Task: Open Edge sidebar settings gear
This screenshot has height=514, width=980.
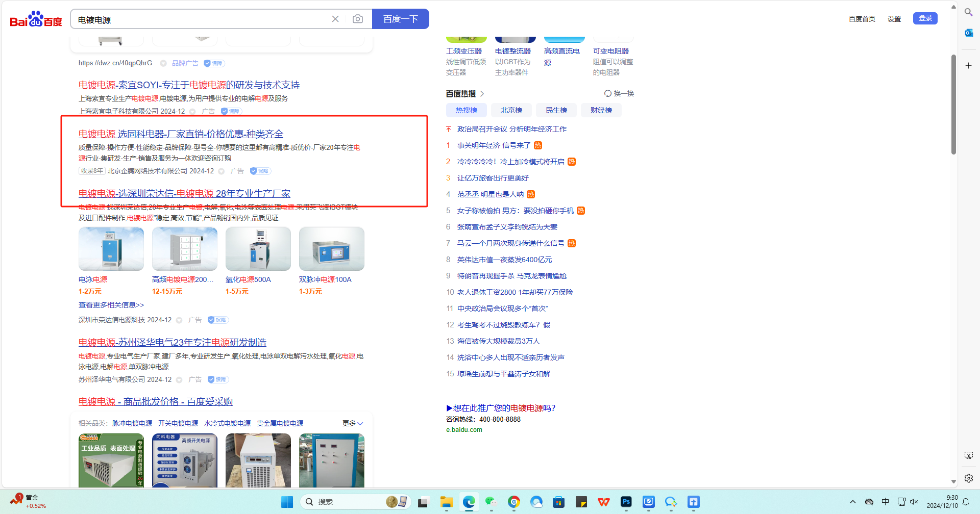Action: click(968, 478)
